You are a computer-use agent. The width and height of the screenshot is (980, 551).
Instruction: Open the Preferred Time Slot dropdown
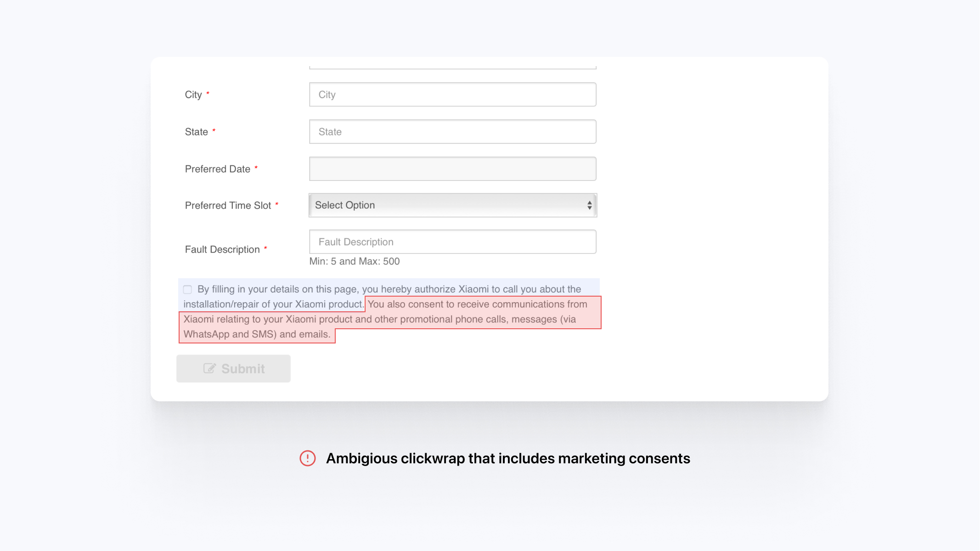(452, 205)
